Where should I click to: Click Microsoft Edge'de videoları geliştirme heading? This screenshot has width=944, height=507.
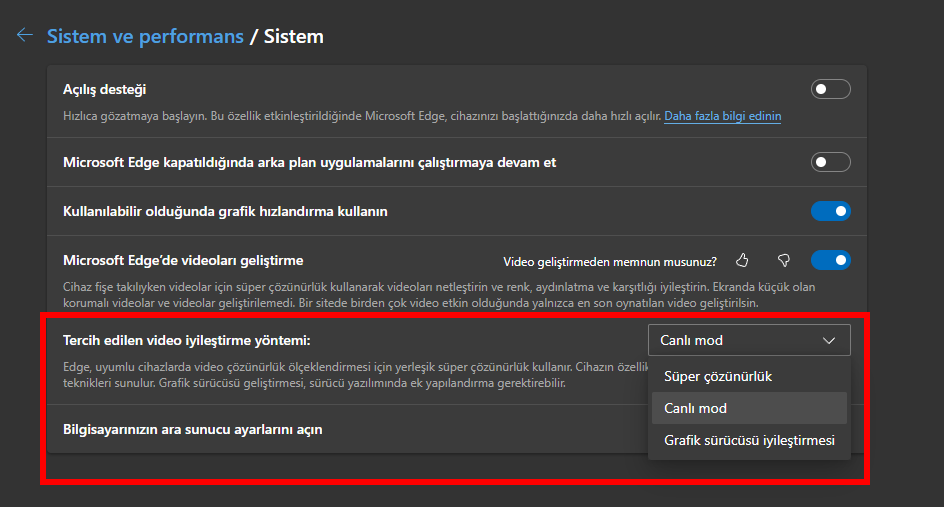click(183, 260)
